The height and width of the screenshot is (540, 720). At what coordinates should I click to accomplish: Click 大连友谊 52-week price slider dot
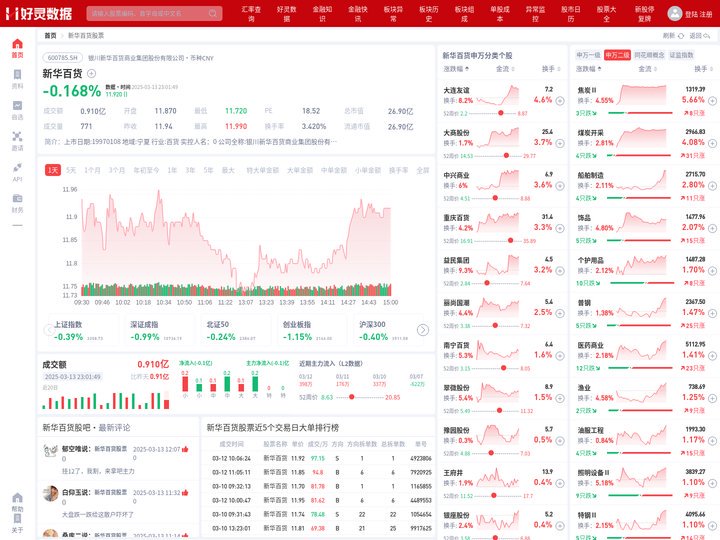click(x=501, y=113)
